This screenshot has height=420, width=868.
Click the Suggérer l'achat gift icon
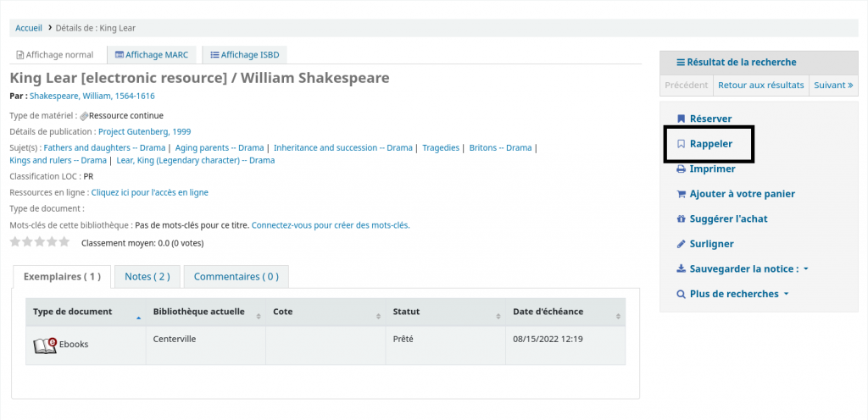(681, 219)
